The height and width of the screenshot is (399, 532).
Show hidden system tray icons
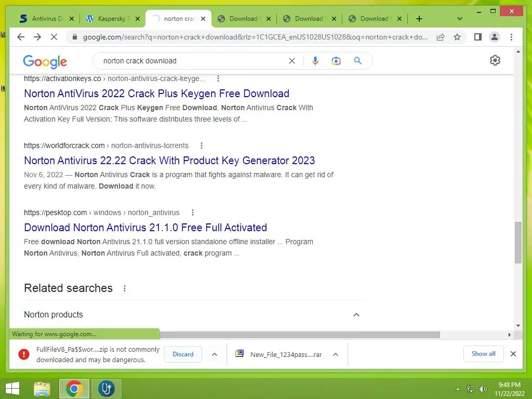[458, 389]
